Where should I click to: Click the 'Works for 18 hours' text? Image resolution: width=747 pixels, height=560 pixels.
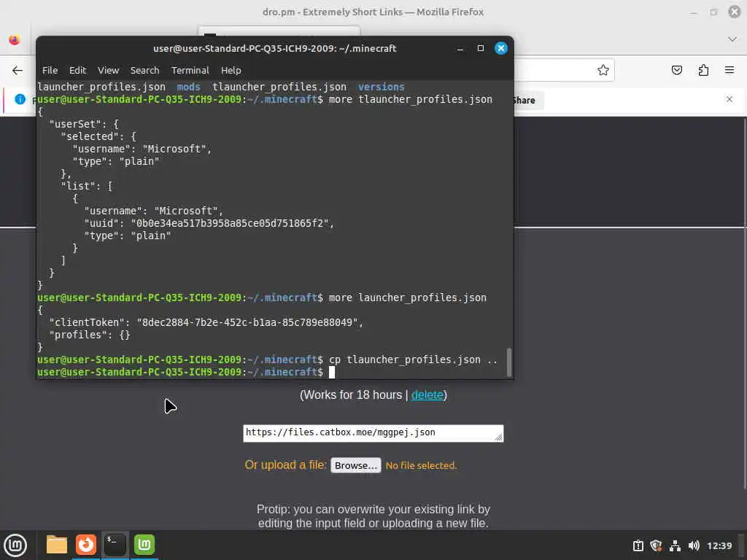point(352,394)
